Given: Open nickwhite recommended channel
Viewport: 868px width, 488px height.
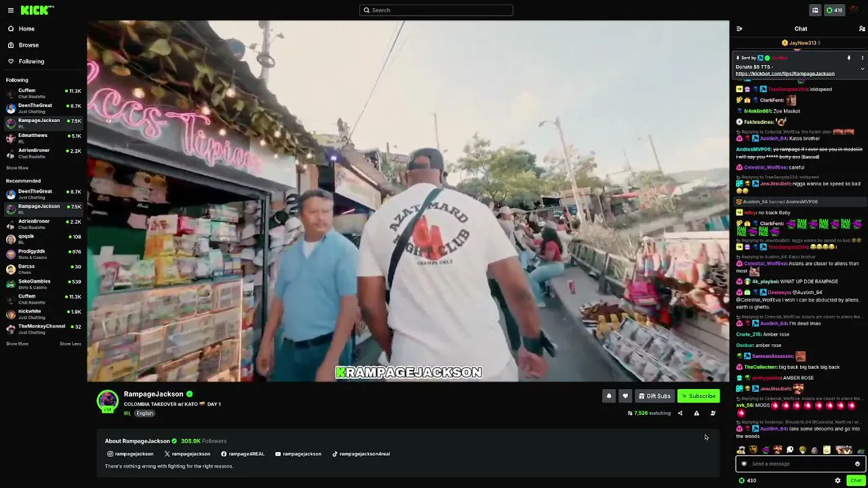Looking at the screenshot, I should point(43,314).
